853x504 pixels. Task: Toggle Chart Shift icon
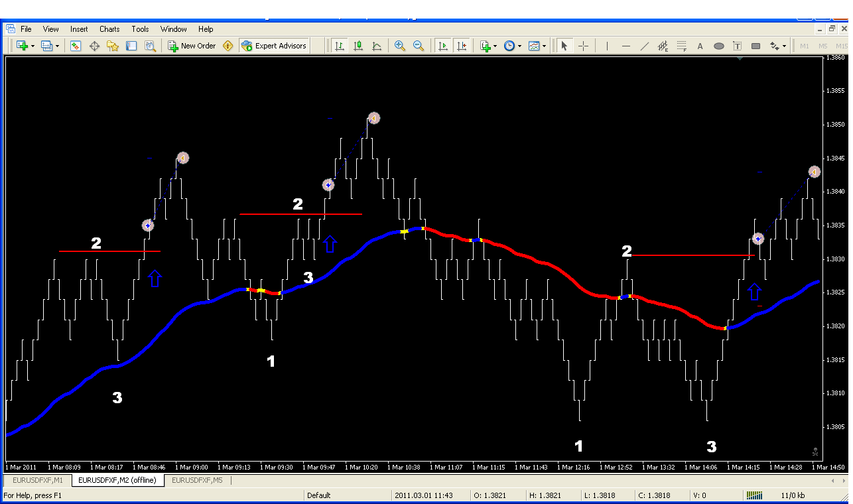(462, 46)
